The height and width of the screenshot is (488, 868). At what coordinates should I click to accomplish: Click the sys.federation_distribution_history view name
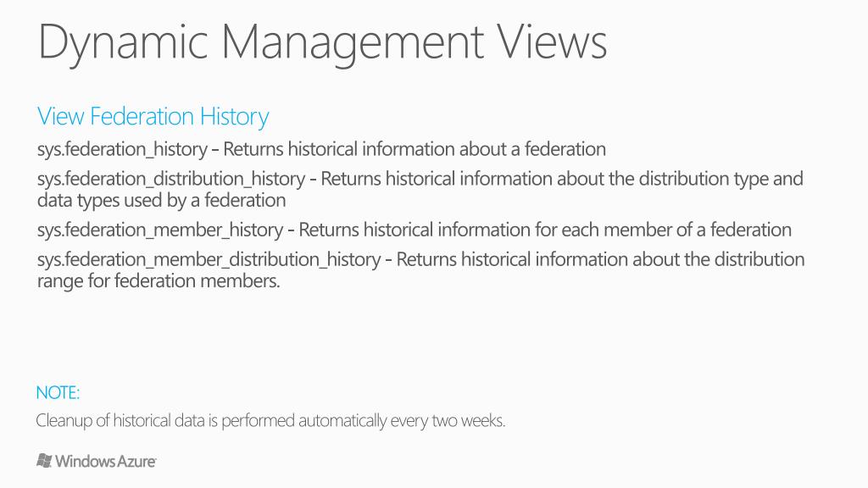click(170, 180)
